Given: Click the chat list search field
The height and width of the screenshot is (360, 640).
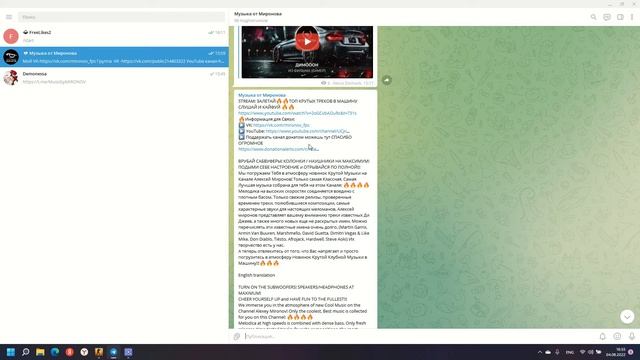Looking at the screenshot, I should tap(122, 17).
